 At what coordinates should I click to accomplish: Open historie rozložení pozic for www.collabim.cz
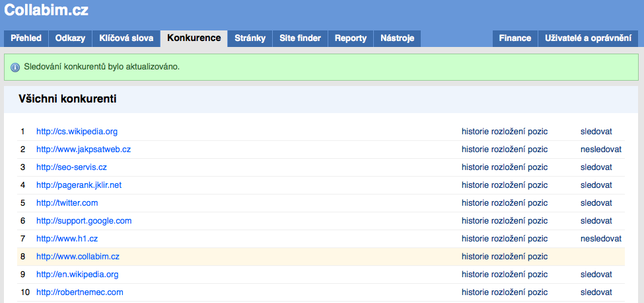505,257
